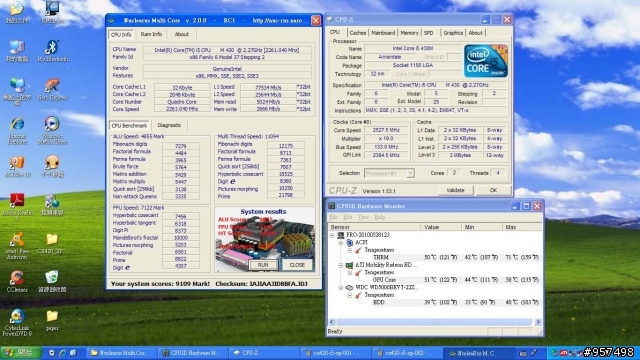This screenshot has width=640, height=360.
Task: Click the Max column header in Hardware Monitor
Action: coord(522,227)
